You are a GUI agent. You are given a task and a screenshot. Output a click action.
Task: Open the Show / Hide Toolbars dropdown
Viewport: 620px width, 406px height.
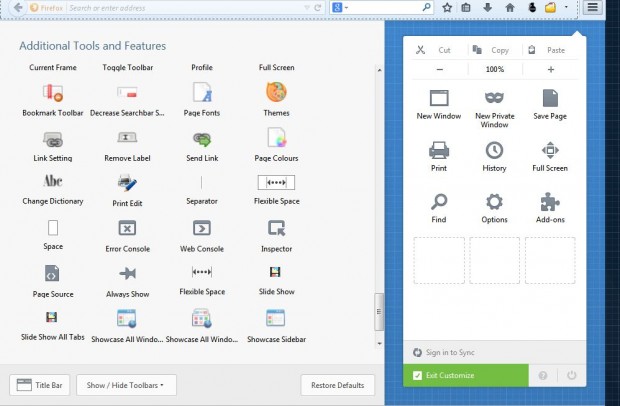point(125,385)
